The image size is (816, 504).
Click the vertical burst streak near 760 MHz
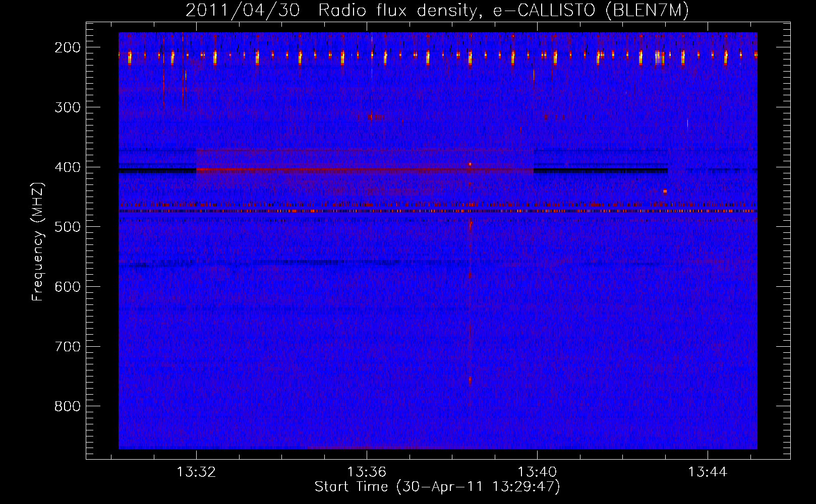pos(470,381)
